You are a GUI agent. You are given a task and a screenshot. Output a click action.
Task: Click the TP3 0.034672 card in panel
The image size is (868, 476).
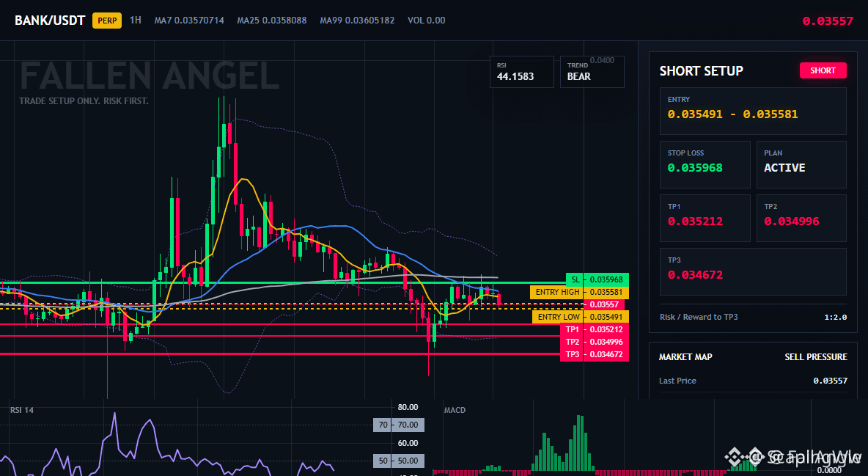(x=753, y=271)
